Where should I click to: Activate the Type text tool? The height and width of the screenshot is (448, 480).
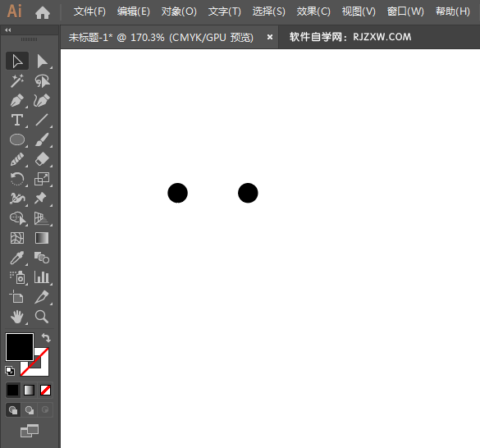click(x=17, y=120)
